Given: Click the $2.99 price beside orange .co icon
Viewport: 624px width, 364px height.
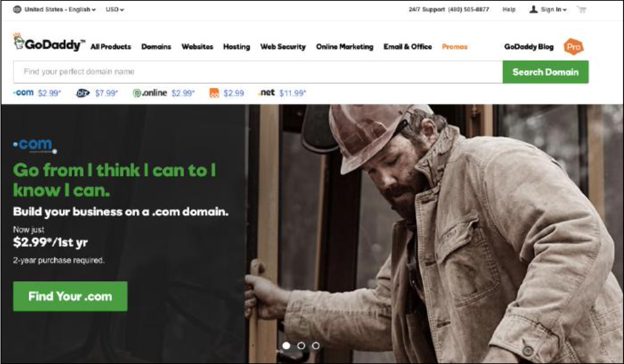Looking at the screenshot, I should pos(234,93).
